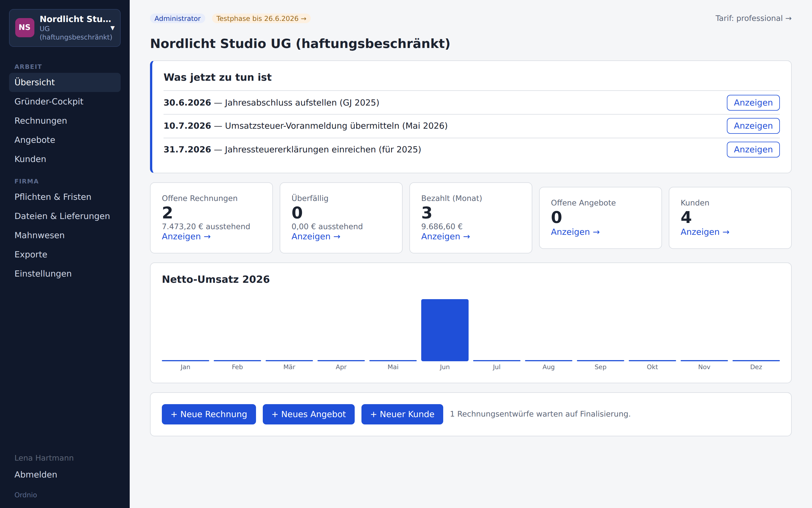Click the 0,00 € ausstehend amount
The width and height of the screenshot is (812, 508).
(x=327, y=226)
